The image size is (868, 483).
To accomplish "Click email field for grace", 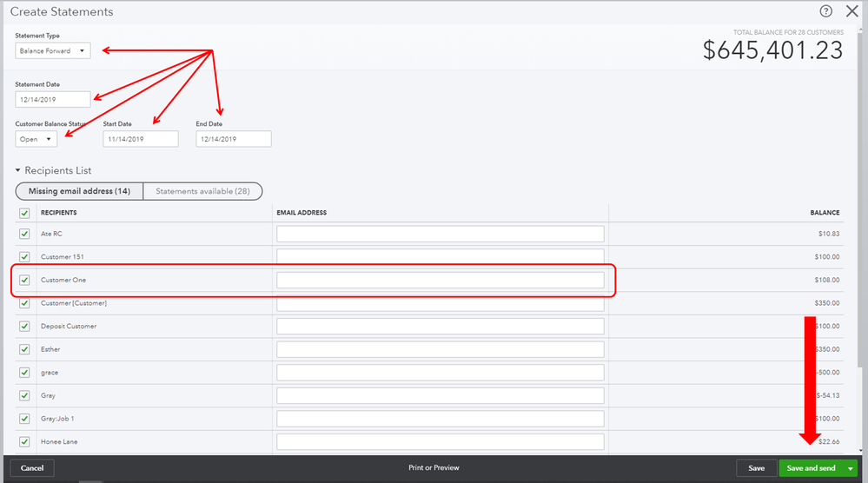I will [x=441, y=373].
